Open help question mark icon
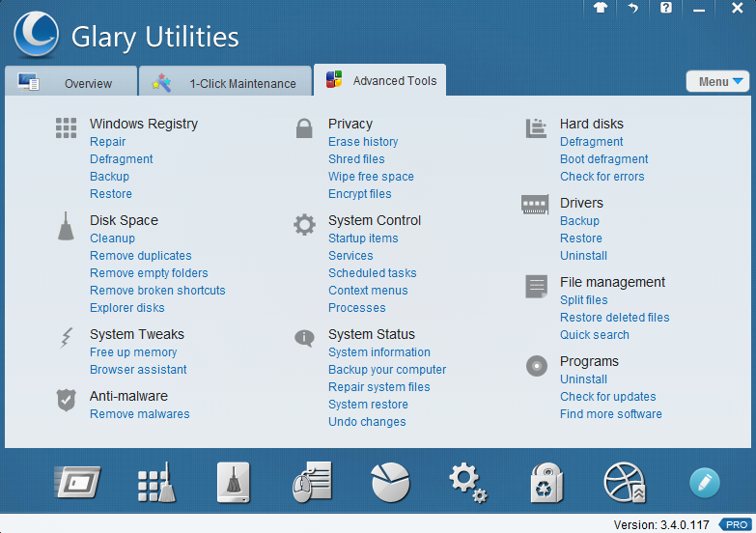Screen dimensions: 756x533 666,8
